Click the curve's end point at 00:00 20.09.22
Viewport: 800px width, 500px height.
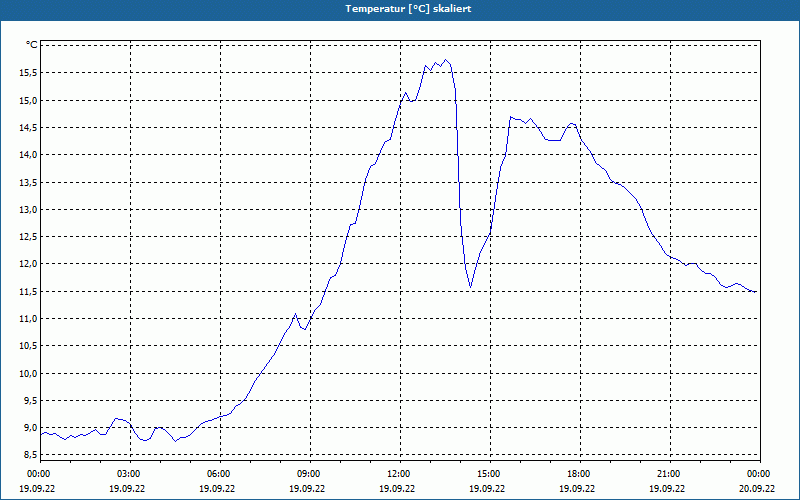756,292
